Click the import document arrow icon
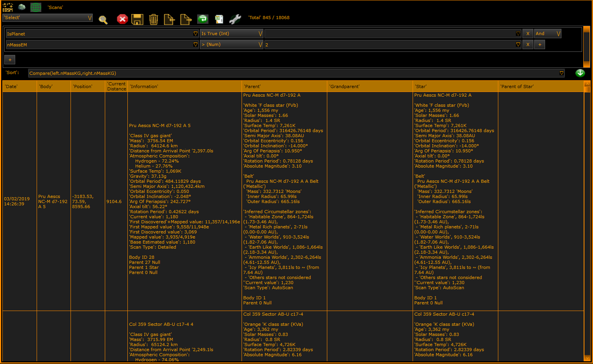This screenshot has height=364, width=593. pyautogui.click(x=169, y=19)
